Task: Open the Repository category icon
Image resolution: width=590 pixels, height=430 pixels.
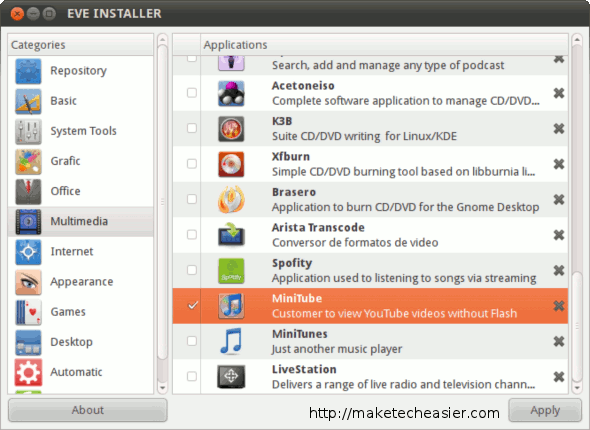Action: (x=28, y=71)
